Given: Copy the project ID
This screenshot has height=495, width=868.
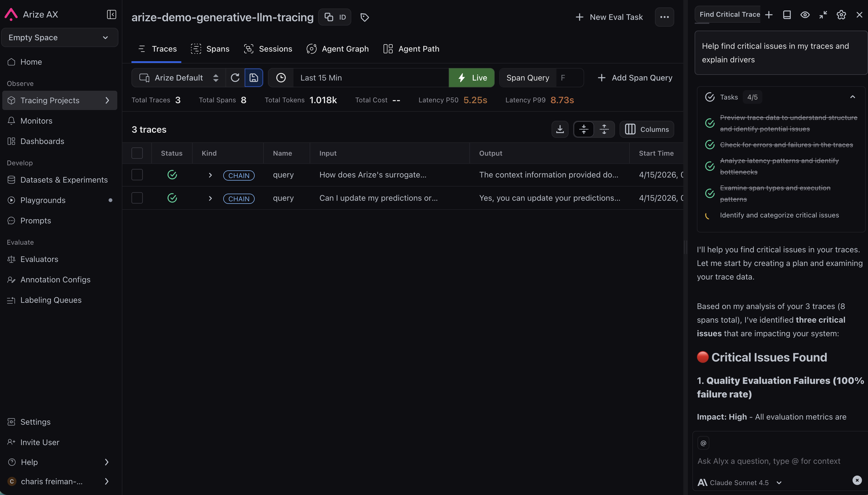Looking at the screenshot, I should [x=335, y=17].
